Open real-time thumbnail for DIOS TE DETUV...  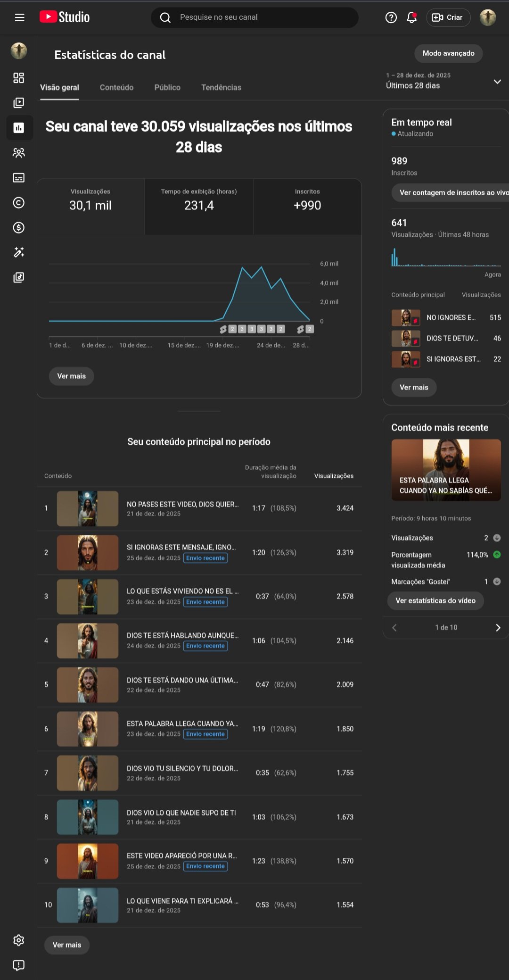coord(406,339)
